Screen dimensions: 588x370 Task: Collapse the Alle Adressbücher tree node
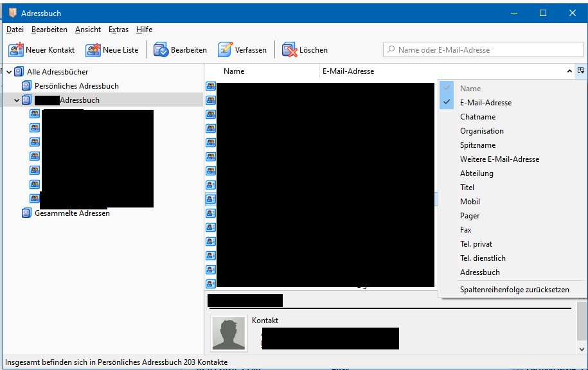tap(8, 72)
